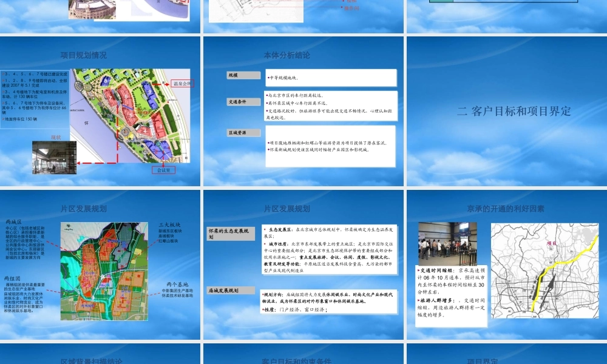Click the interior construction photo under 现状
This screenshot has width=607, height=364.
[x=54, y=158]
